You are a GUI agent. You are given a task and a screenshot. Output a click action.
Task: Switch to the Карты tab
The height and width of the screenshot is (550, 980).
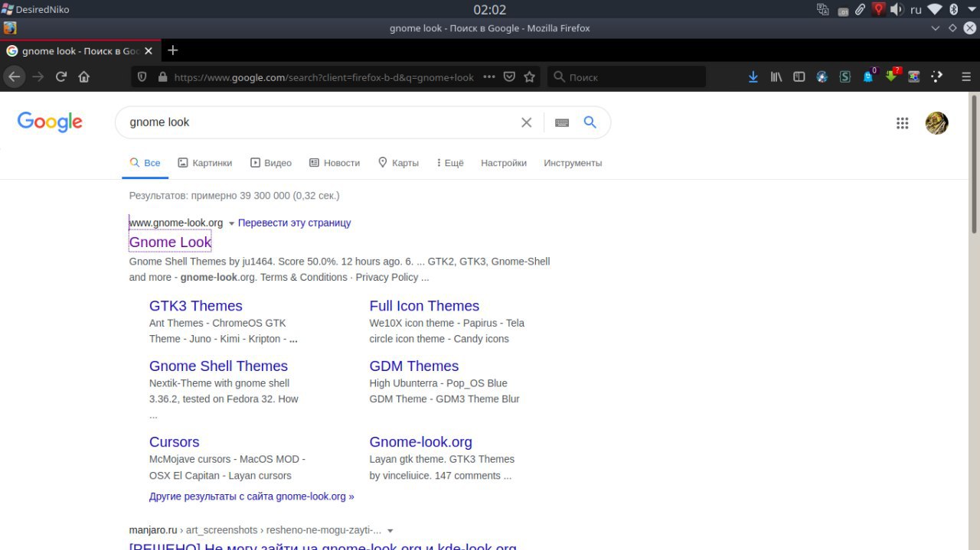tap(398, 163)
